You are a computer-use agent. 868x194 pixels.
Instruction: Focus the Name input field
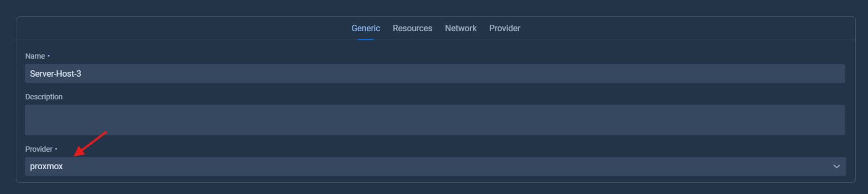click(435, 73)
